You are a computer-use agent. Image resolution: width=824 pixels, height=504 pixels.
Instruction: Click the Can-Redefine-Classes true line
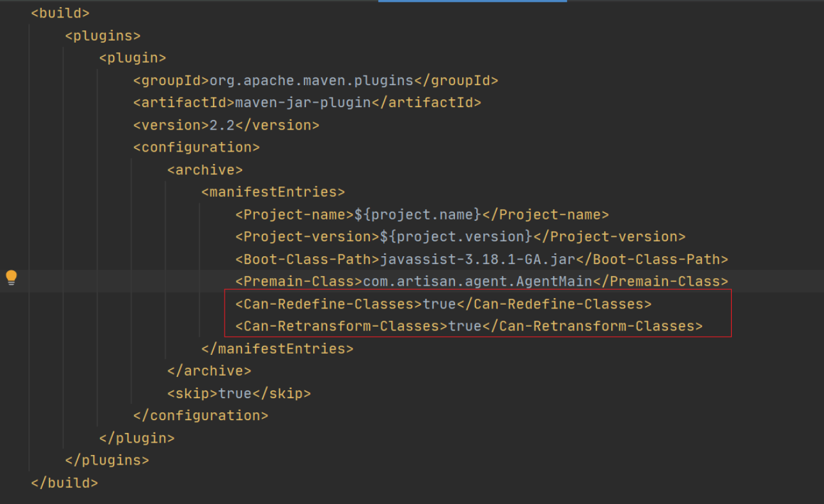(443, 303)
